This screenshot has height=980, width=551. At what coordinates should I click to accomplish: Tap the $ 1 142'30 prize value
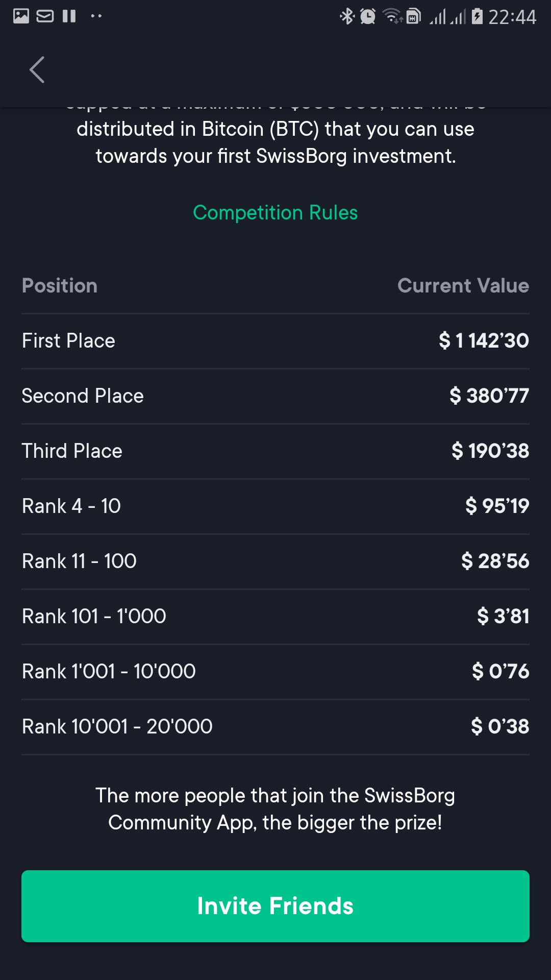(484, 340)
